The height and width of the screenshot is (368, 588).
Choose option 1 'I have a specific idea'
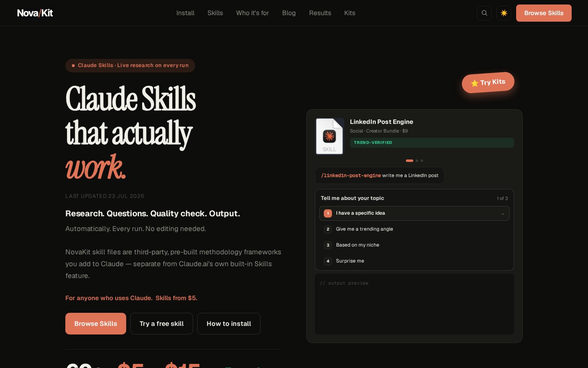pyautogui.click(x=414, y=213)
